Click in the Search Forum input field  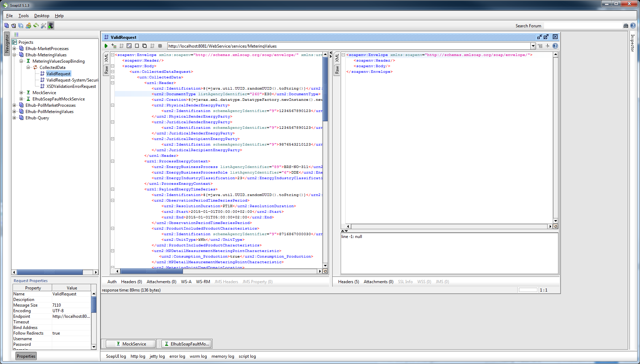(x=582, y=26)
